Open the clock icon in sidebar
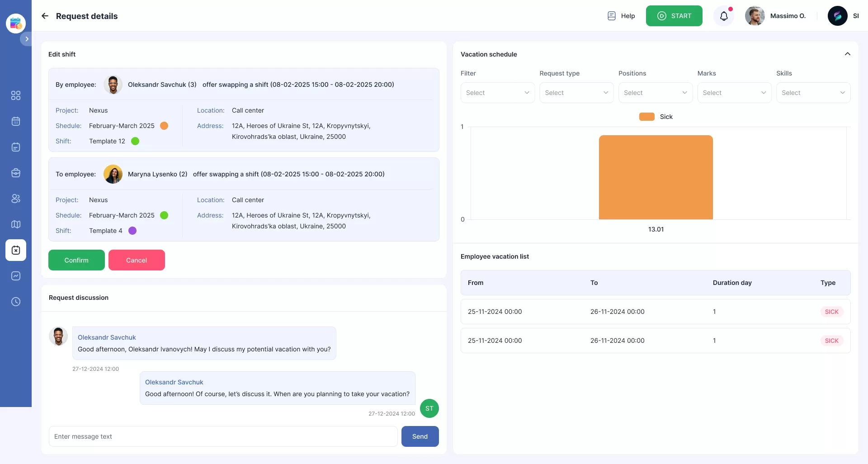868x464 pixels. tap(16, 302)
